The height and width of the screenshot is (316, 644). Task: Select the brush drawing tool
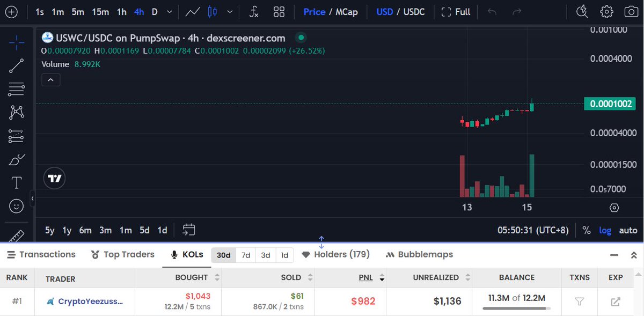click(x=17, y=159)
